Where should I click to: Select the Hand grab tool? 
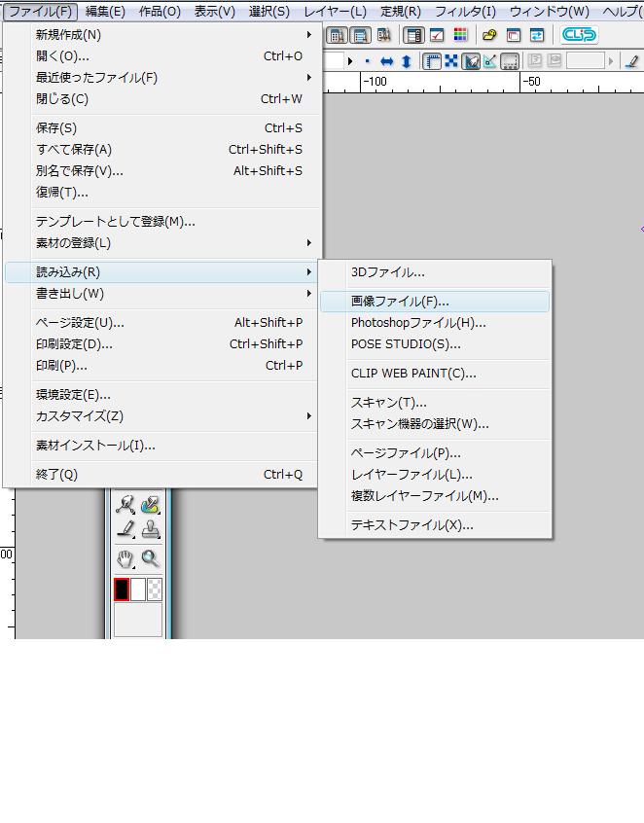tap(125, 559)
